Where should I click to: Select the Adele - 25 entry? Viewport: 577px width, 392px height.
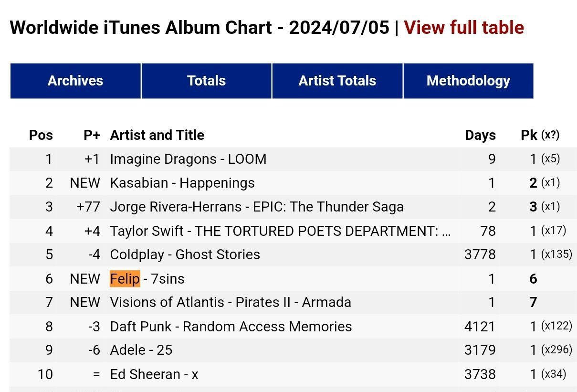141,350
